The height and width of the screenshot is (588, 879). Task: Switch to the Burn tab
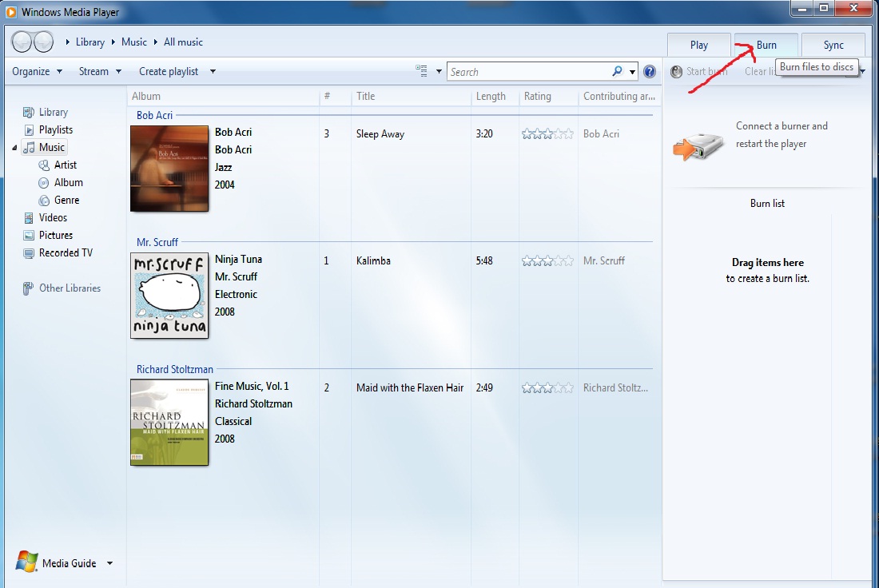click(x=766, y=45)
